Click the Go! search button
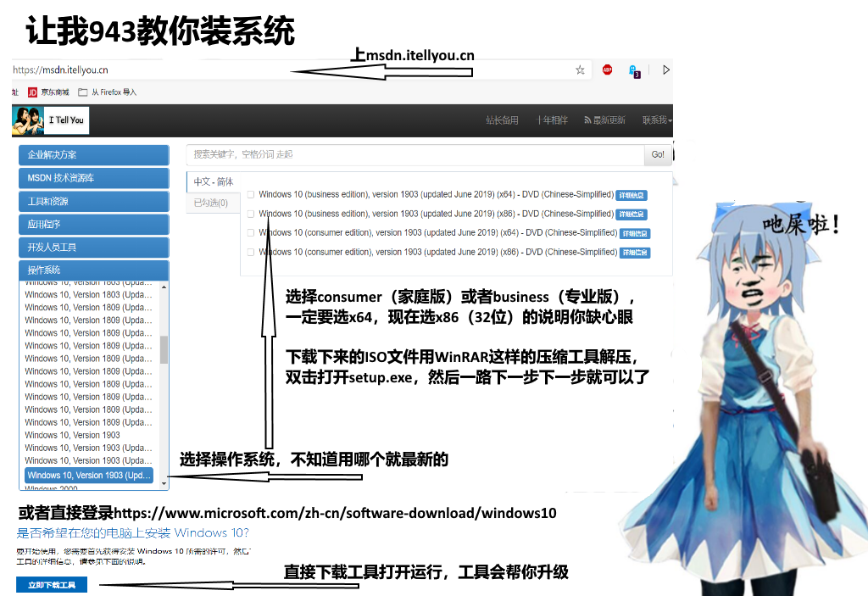Image resolution: width=868 pixels, height=596 pixels. pyautogui.click(x=658, y=154)
